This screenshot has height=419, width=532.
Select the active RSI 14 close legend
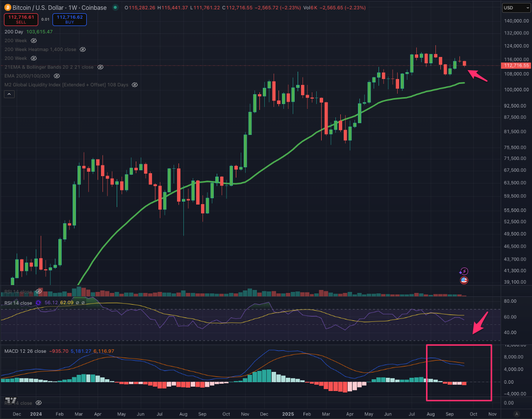[x=18, y=303]
